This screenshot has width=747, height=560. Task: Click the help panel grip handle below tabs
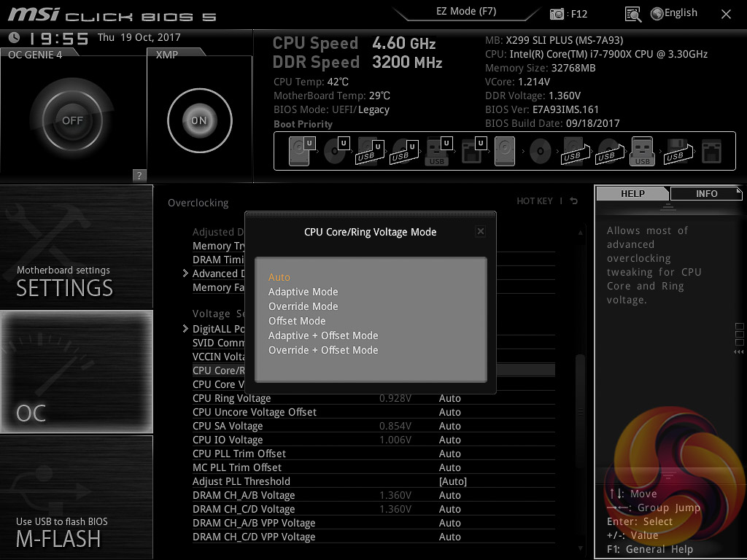coord(668,206)
